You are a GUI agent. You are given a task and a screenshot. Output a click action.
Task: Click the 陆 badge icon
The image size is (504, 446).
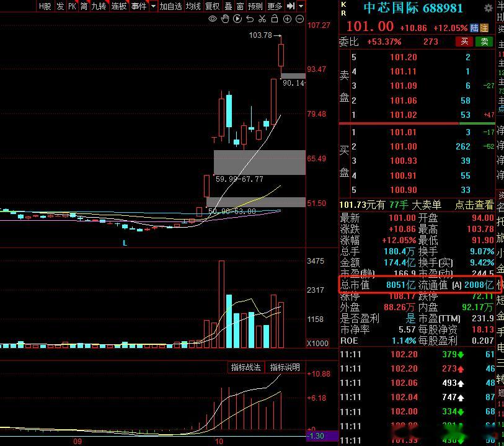click(474, 28)
